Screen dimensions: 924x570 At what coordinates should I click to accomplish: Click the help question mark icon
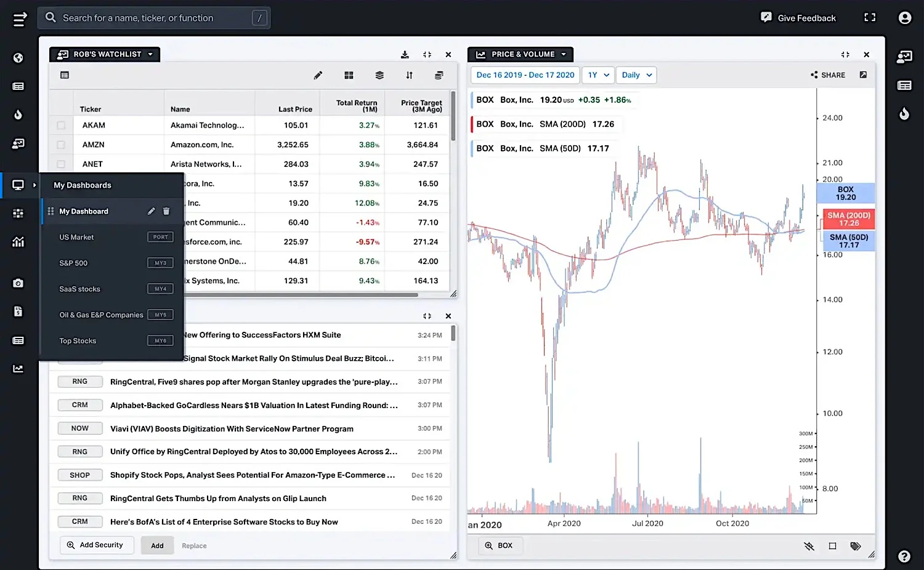coord(904,556)
